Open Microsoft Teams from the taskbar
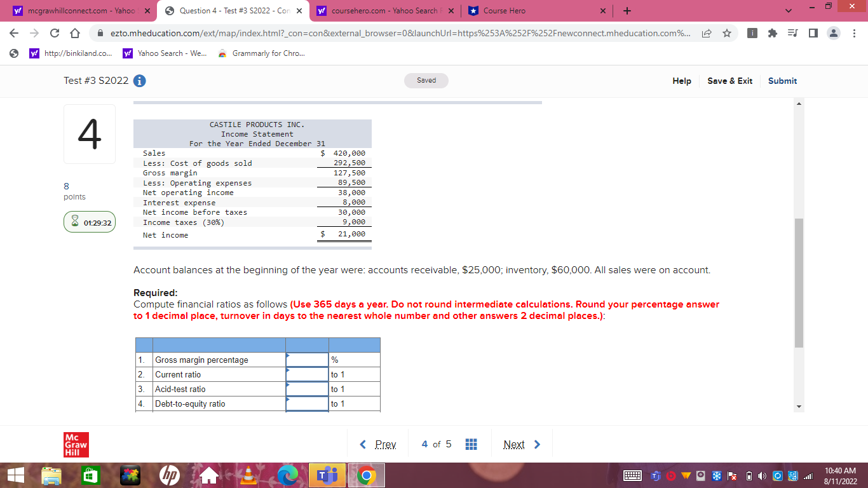This screenshot has height=488, width=868. click(327, 475)
